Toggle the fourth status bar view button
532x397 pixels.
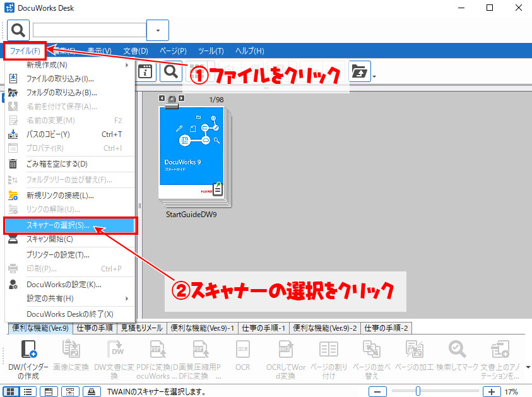pyautogui.click(x=70, y=391)
